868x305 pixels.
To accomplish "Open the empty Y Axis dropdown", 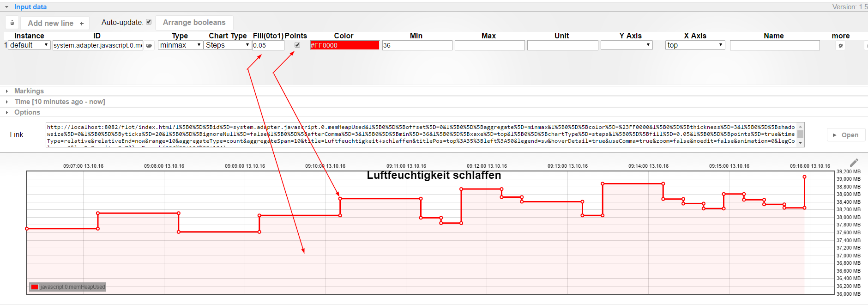I will click(x=627, y=45).
